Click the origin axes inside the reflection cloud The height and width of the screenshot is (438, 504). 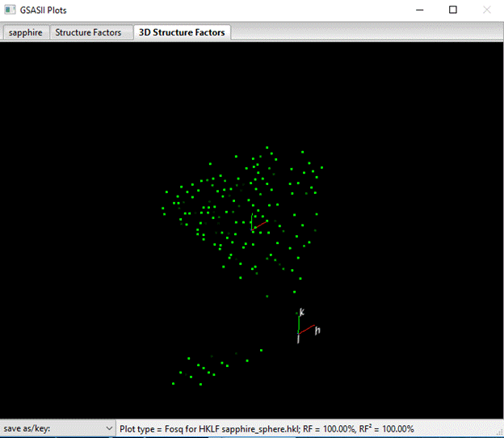click(254, 225)
